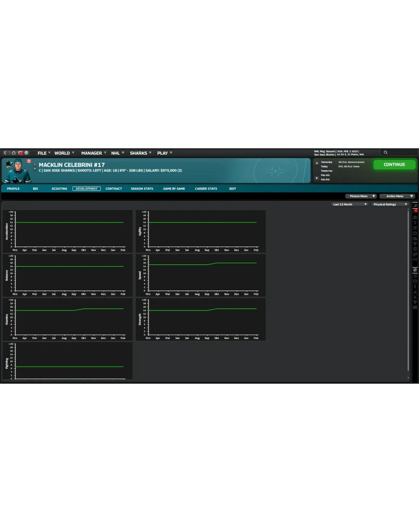Open the mail inbox notification icon
The height and width of the screenshot is (532, 419).
click(20, 153)
